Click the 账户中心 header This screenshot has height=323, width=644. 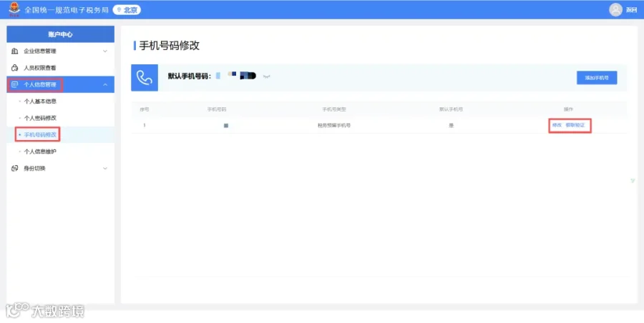(x=60, y=34)
